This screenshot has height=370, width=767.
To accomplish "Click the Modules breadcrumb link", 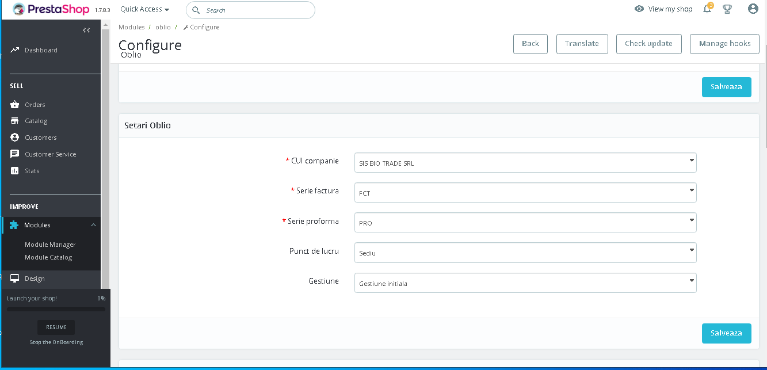I will pos(132,27).
